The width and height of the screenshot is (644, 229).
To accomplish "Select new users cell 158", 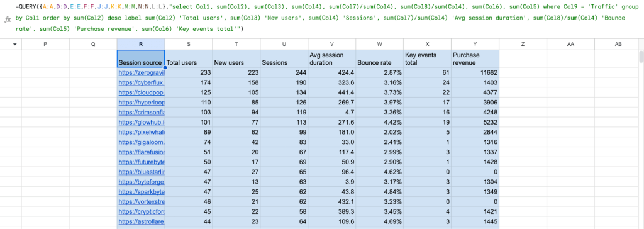I will 236,82.
